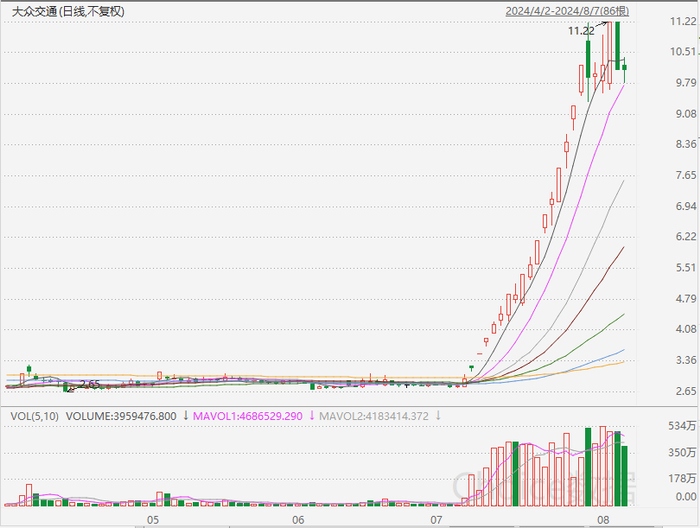Click the VOLUME:3959476.800 readout
This screenshot has width=700, height=528.
coord(121,416)
